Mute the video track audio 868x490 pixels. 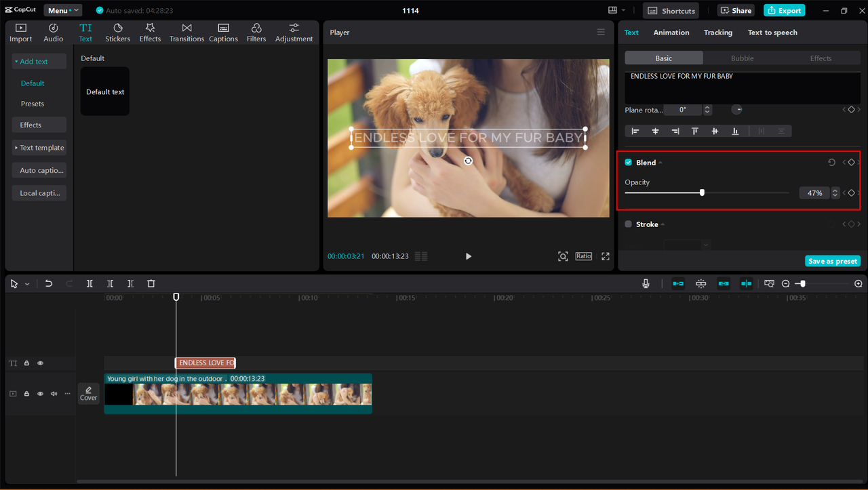click(x=54, y=394)
